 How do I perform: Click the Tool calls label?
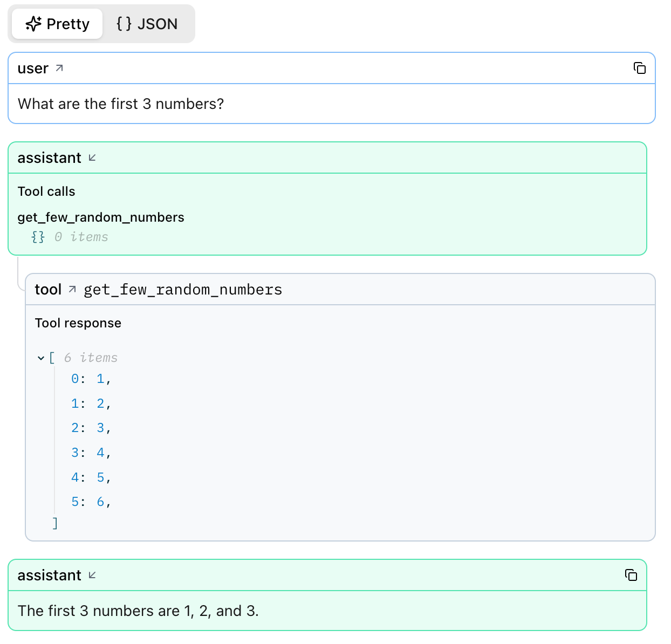[x=46, y=191]
